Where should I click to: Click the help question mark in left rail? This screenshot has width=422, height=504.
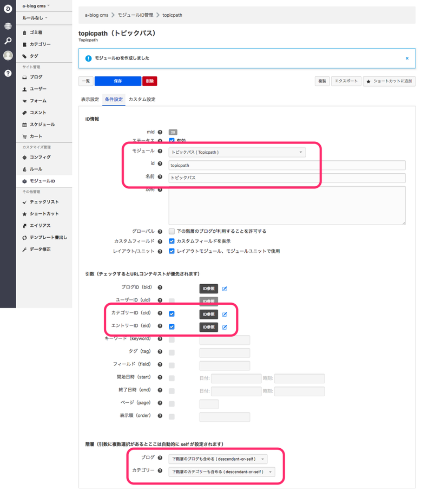8,73
